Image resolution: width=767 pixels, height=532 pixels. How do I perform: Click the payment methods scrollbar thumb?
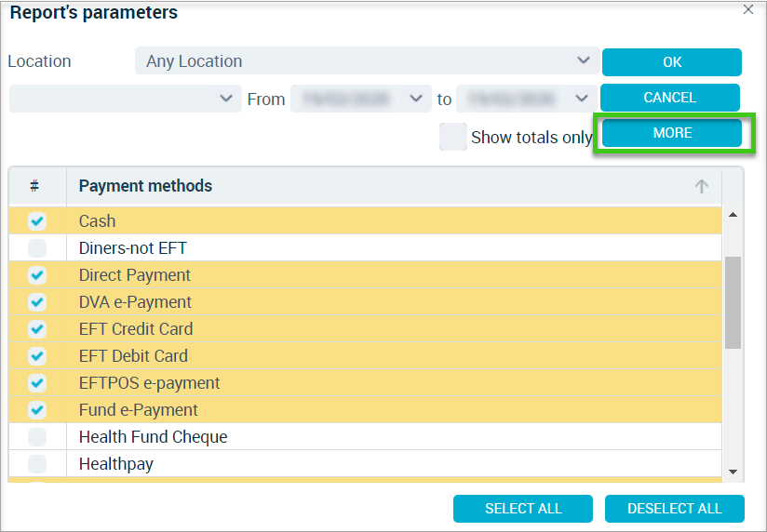(x=733, y=302)
